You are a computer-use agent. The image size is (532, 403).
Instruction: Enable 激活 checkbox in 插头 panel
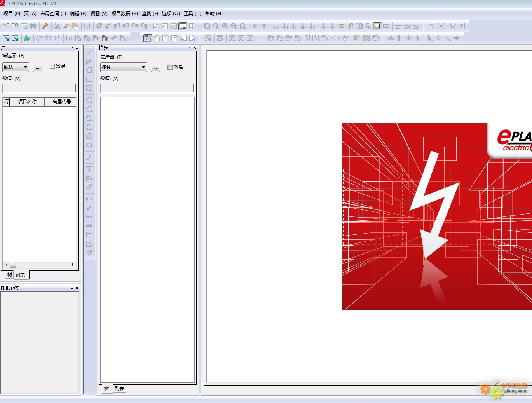coord(170,67)
